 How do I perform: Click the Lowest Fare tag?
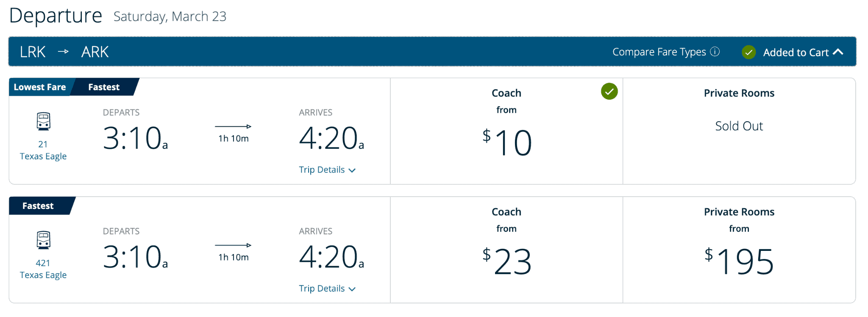pos(39,87)
